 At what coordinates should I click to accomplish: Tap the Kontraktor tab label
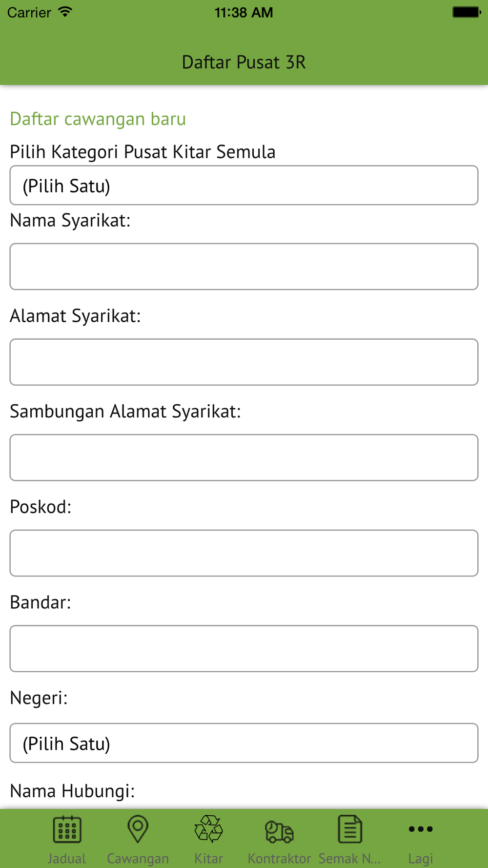pyautogui.click(x=279, y=858)
